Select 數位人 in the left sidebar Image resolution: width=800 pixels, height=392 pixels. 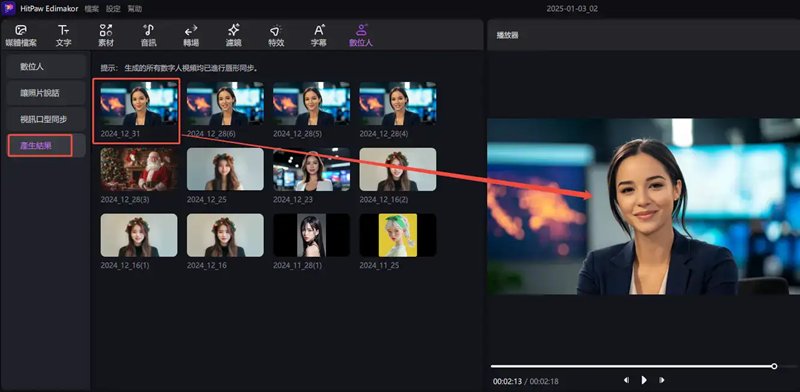46,66
